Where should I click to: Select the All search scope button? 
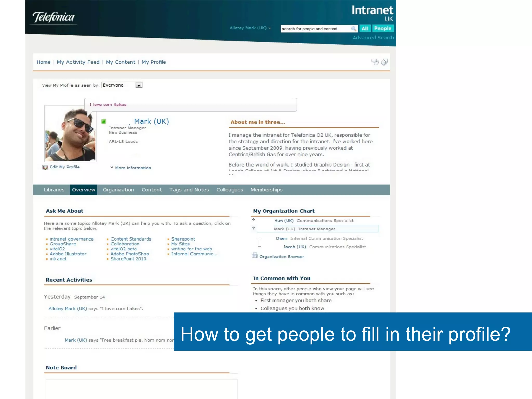pos(365,29)
